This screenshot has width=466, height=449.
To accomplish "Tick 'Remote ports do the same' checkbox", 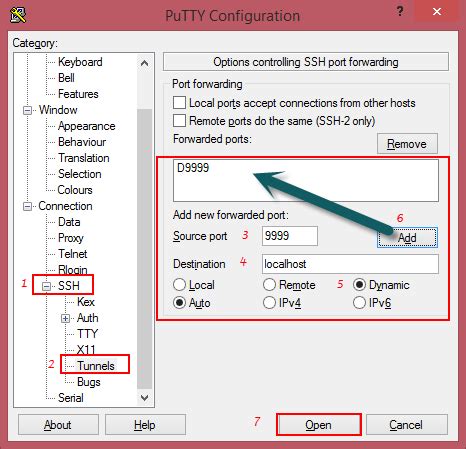I will point(179,121).
